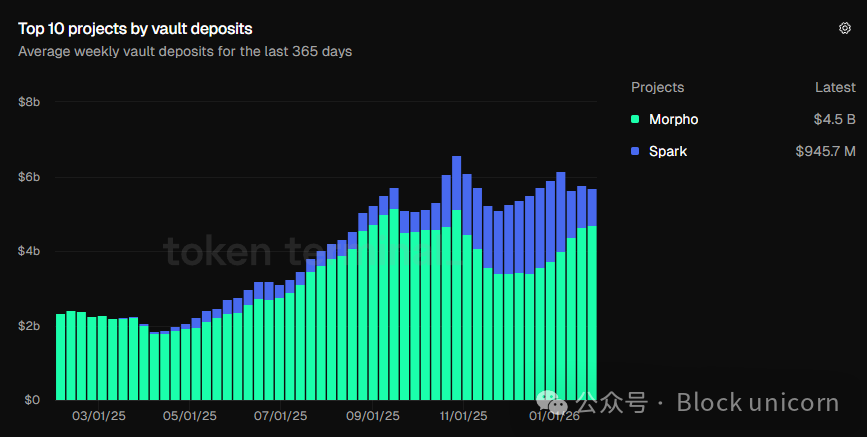Click the WeChat logo in the watermark

coord(553,403)
